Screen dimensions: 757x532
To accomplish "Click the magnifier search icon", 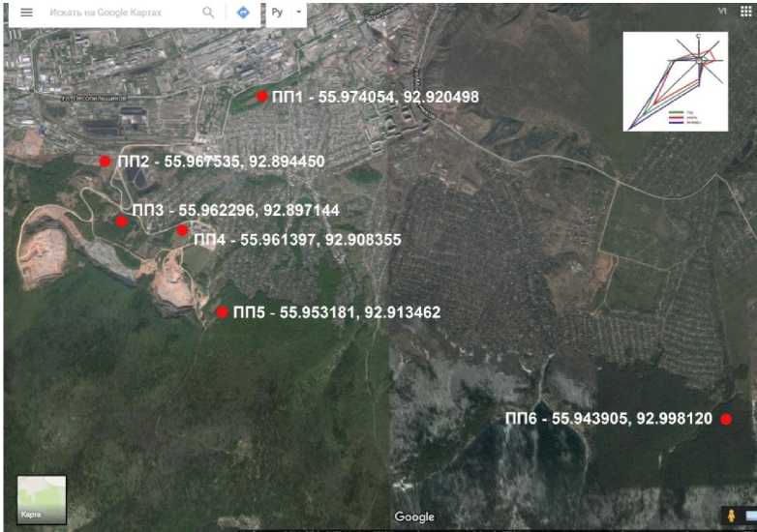I will (208, 13).
